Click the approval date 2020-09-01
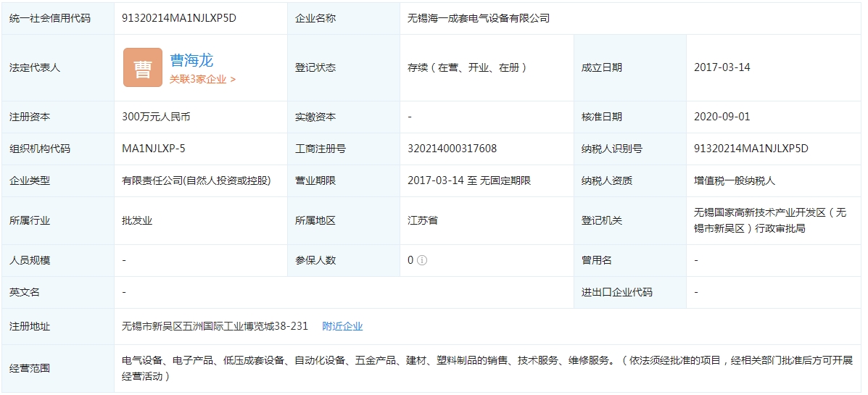This screenshot has width=868, height=395. coord(722,117)
